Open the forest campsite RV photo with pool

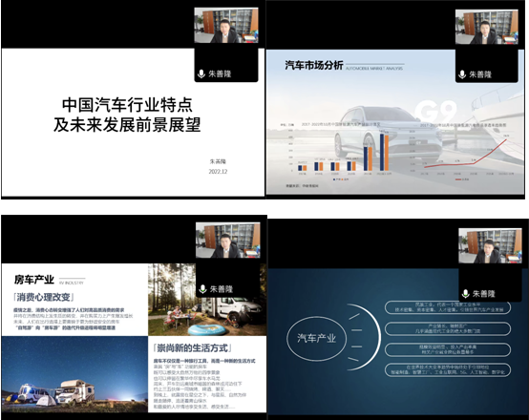(x=207, y=300)
